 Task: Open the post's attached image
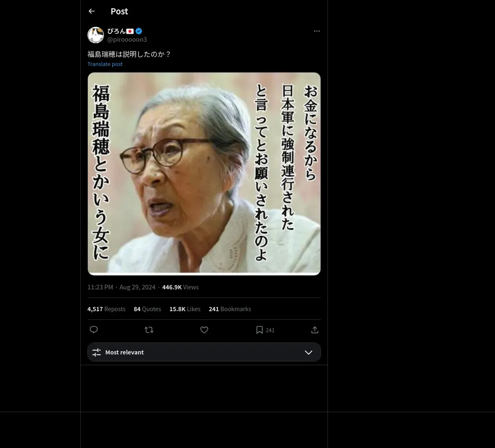click(204, 174)
